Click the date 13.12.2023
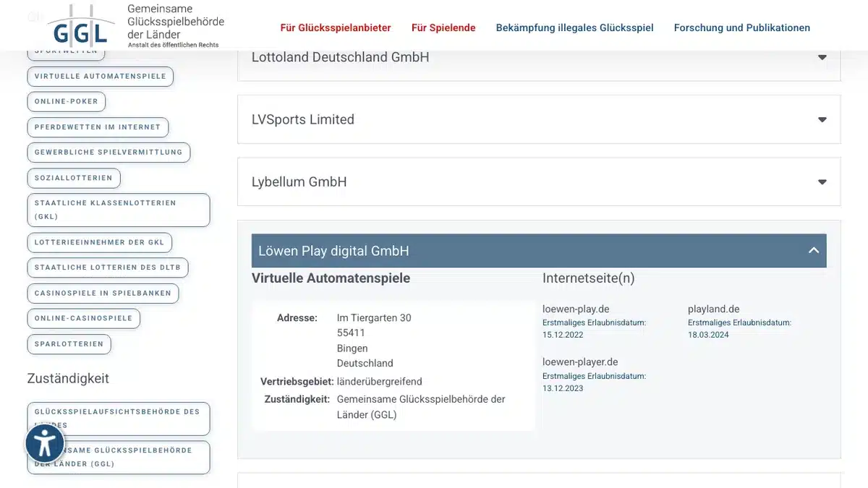 click(x=563, y=388)
